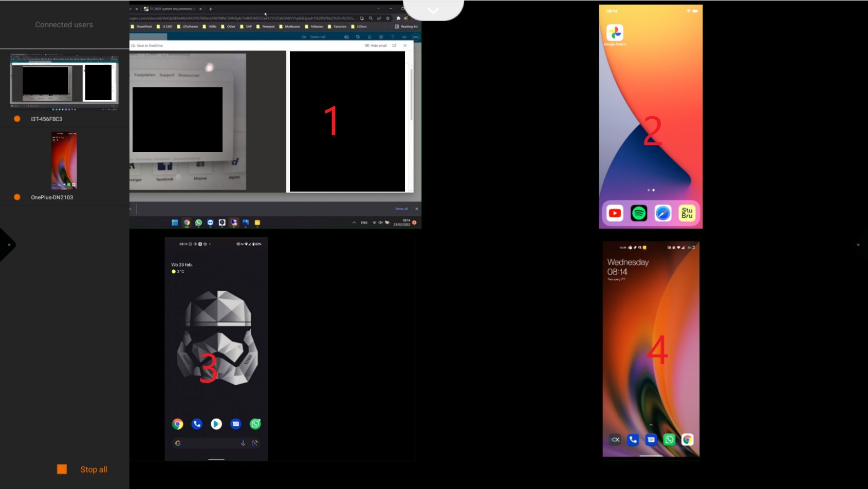Click the Hide email link
The height and width of the screenshot is (489, 868).
[376, 46]
